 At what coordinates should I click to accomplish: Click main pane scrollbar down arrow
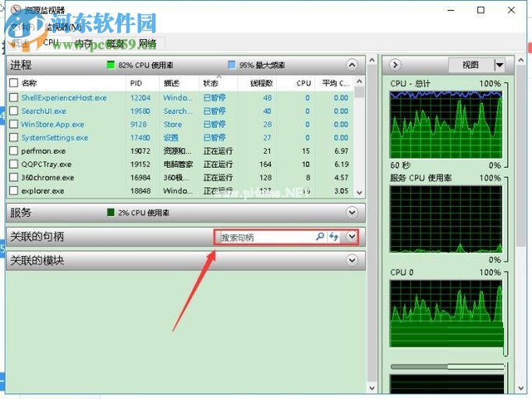coord(372,387)
